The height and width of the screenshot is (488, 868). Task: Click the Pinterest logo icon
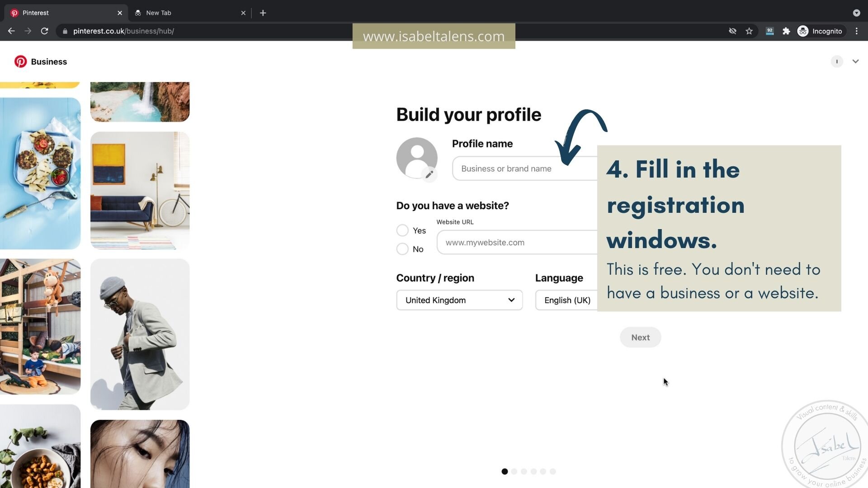(20, 61)
